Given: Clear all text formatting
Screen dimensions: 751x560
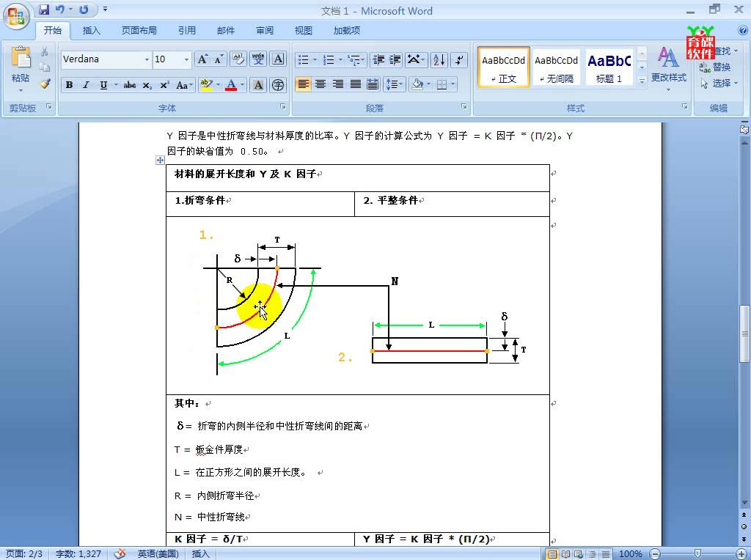Looking at the screenshot, I should point(238,59).
